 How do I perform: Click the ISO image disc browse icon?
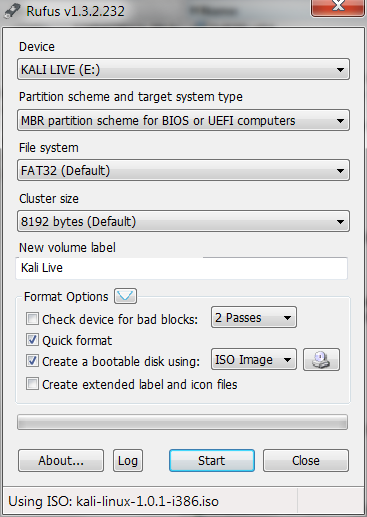pyautogui.click(x=321, y=360)
